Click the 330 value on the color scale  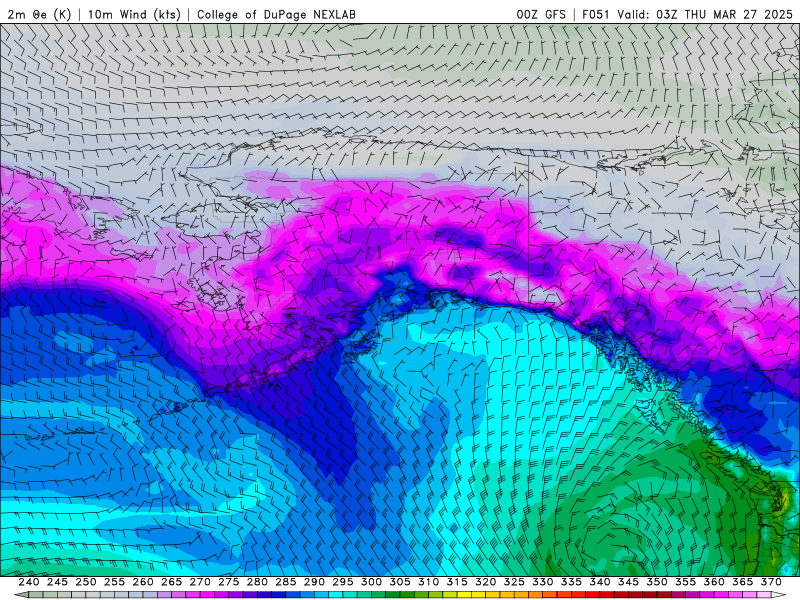(x=543, y=582)
